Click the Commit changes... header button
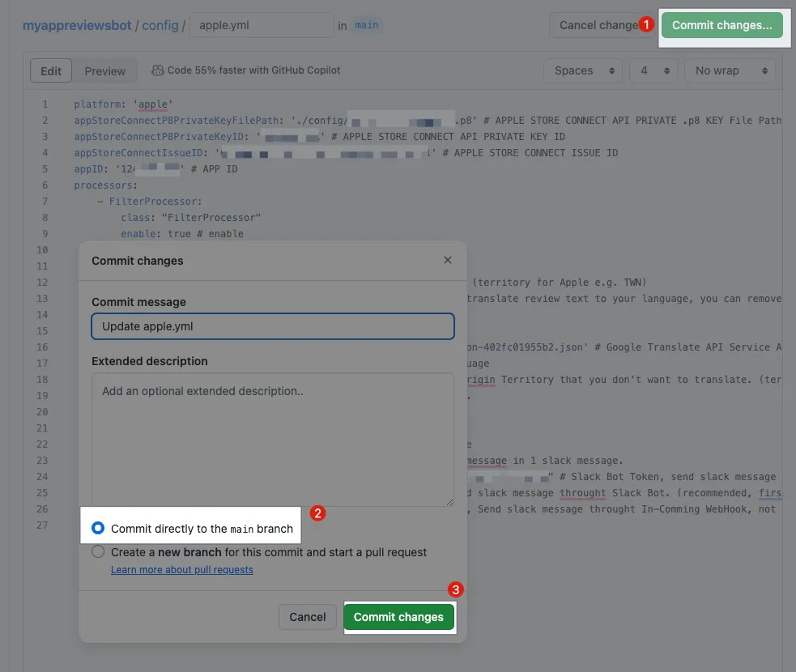This screenshot has height=672, width=796. 722,25
